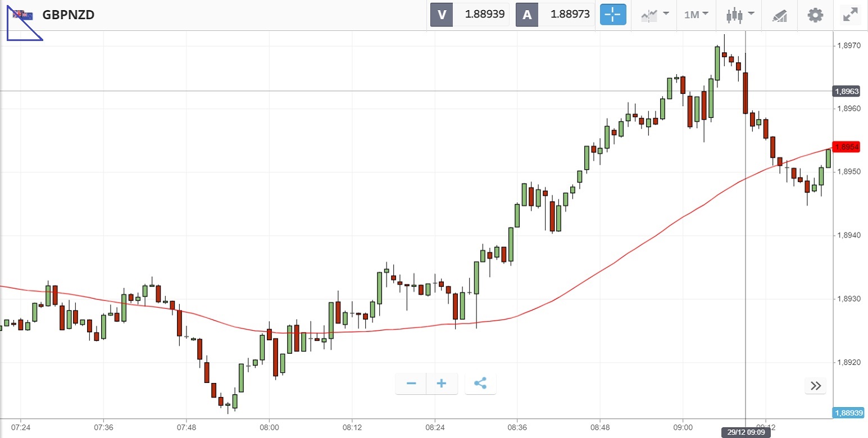Click the red 1,8954 moving average label
Image resolution: width=868 pixels, height=438 pixels.
point(847,147)
